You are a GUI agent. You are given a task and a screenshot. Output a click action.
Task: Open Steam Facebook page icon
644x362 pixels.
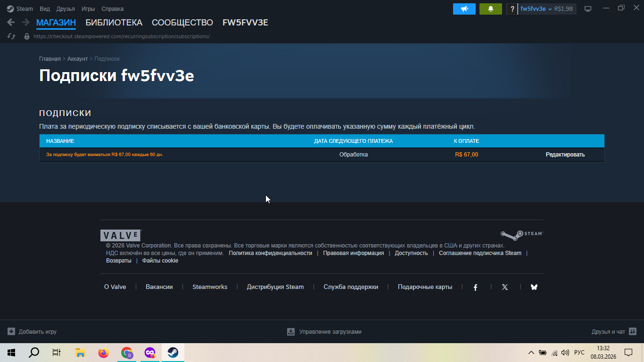[475, 287]
